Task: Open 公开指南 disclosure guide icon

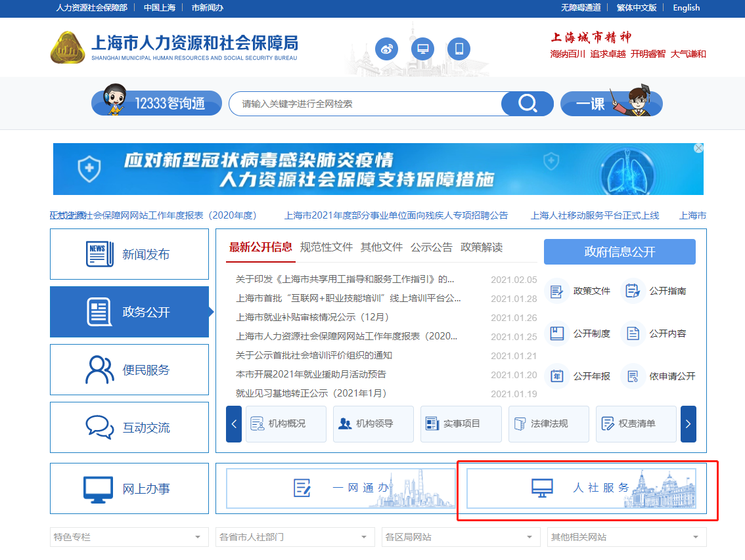Action: point(633,290)
